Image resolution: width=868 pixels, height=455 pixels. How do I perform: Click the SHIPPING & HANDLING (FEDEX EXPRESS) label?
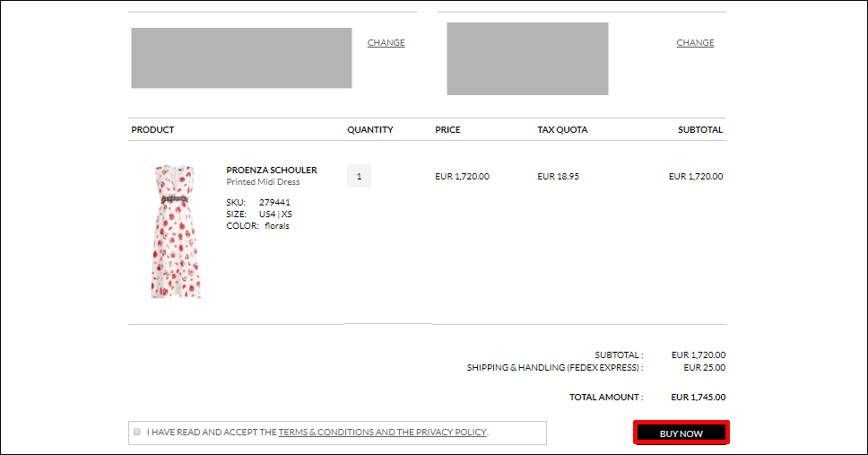coord(555,367)
